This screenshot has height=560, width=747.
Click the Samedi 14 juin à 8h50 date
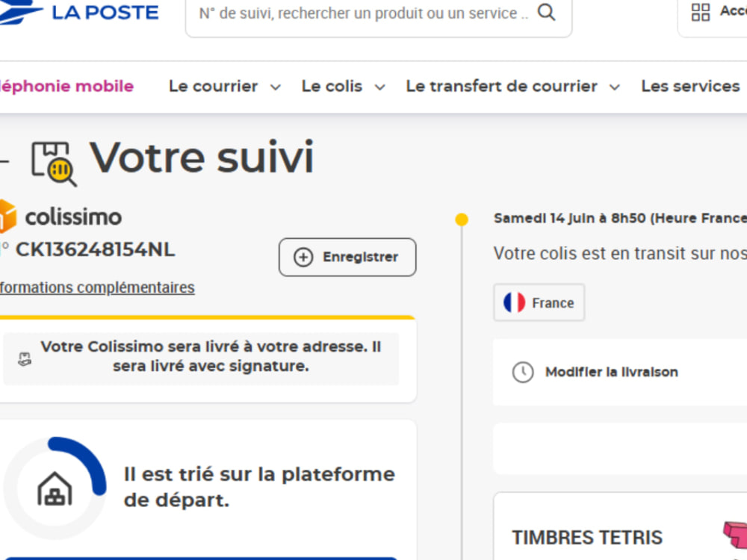[x=620, y=218]
